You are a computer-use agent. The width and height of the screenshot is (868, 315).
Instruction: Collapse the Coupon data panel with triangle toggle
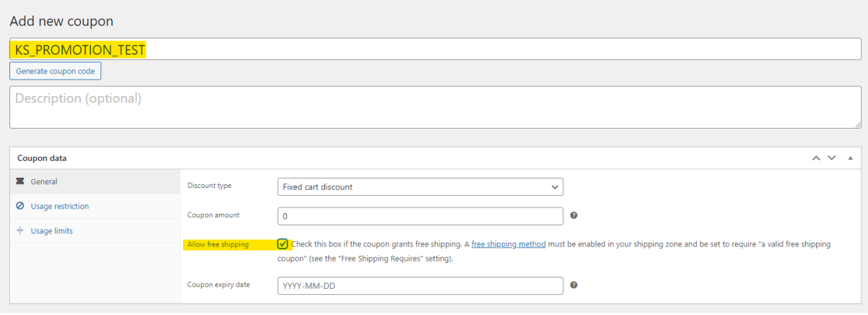[x=850, y=157]
